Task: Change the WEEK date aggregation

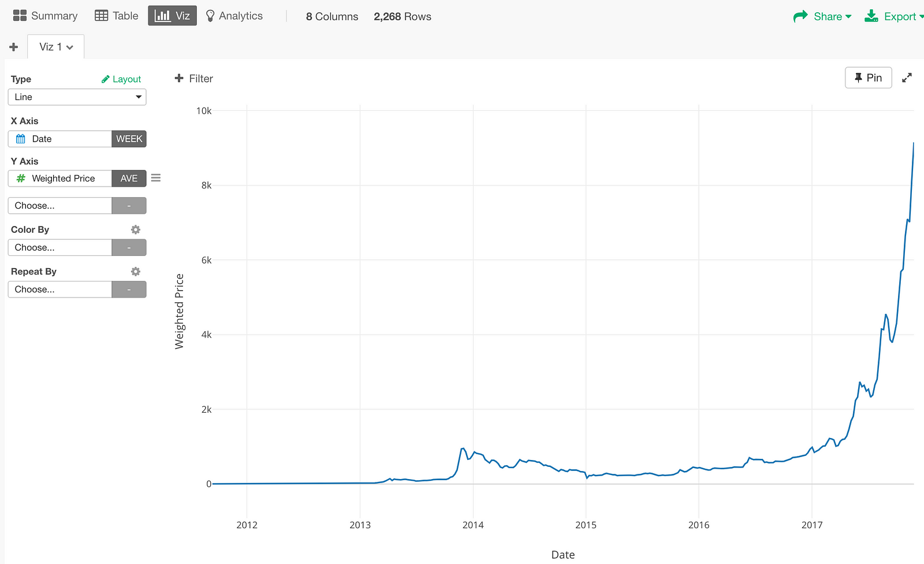Action: [129, 139]
